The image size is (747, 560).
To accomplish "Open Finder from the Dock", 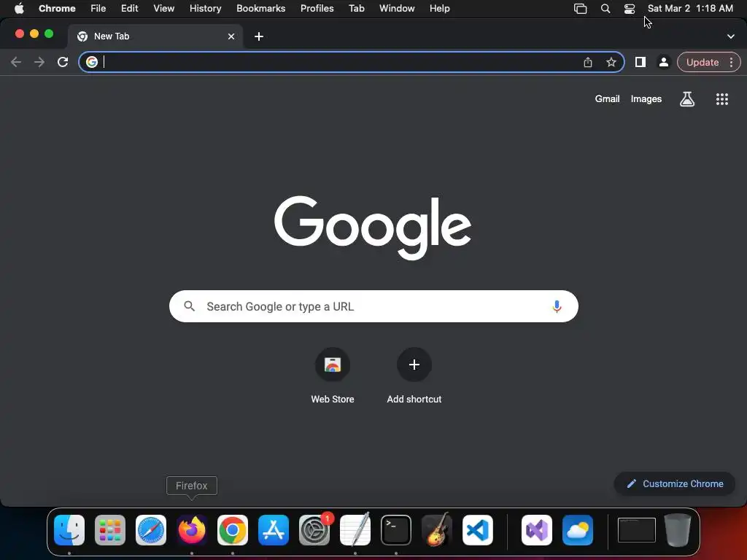I will pos(69,530).
